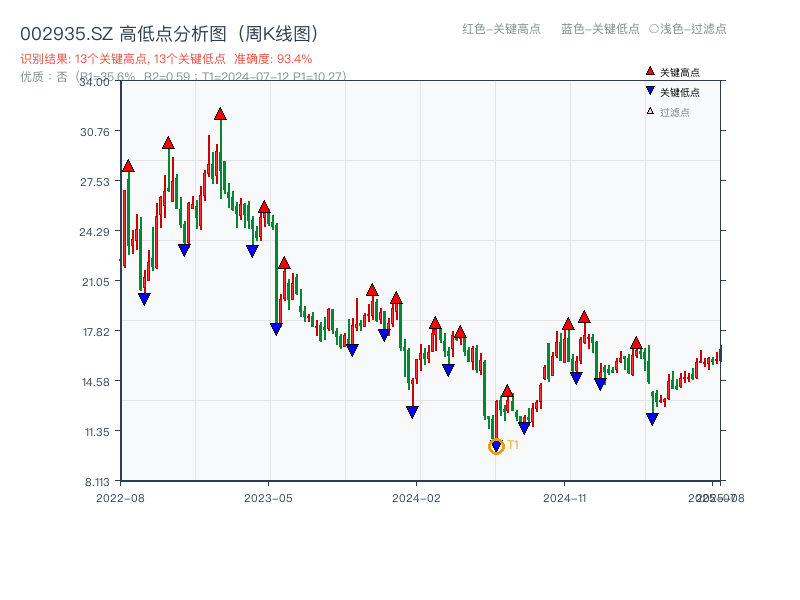Click the 8.113 y-axis label
The image size is (800, 600).
click(97, 482)
